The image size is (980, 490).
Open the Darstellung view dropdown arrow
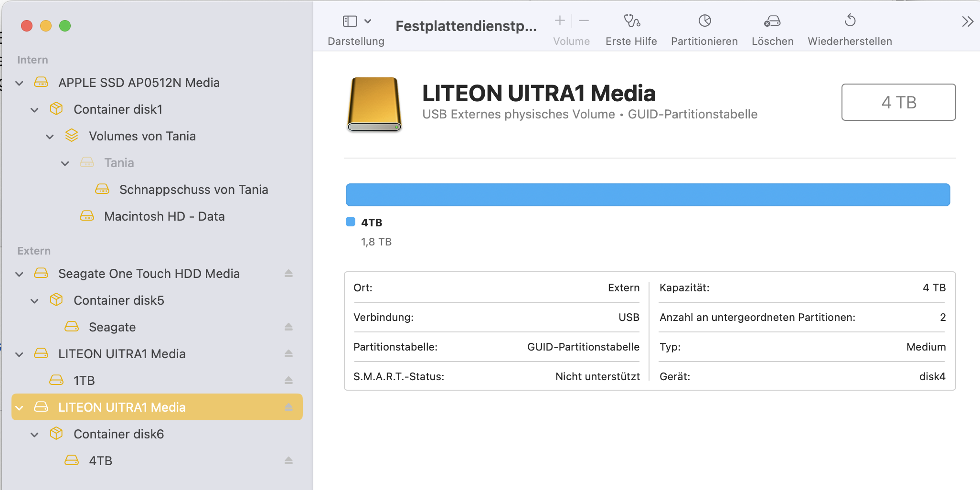(x=368, y=21)
